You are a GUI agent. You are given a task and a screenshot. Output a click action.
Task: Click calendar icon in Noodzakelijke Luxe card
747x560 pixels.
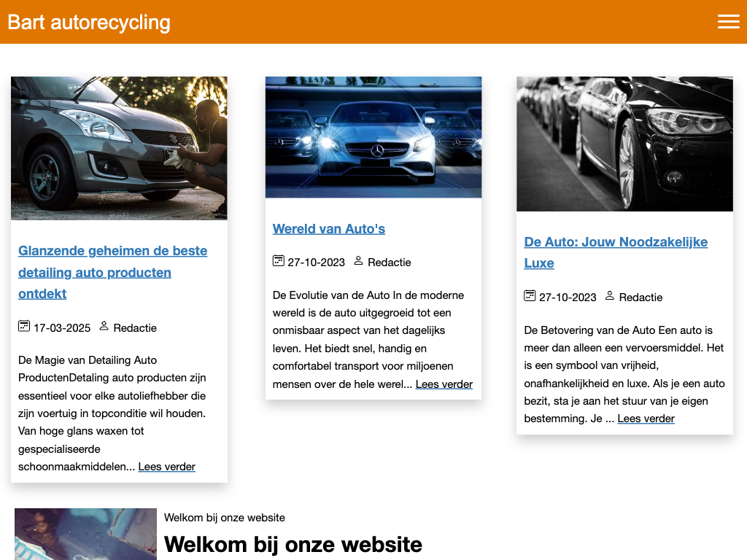tap(530, 295)
